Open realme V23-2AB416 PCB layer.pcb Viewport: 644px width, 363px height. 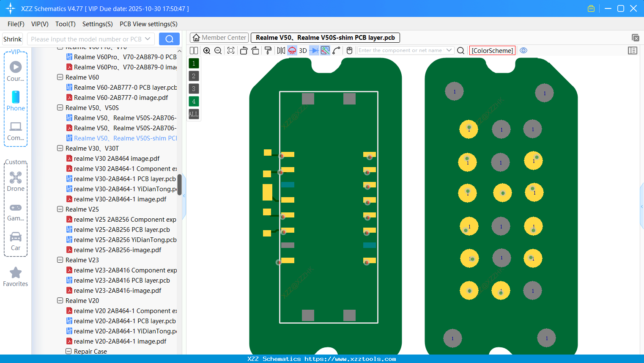click(x=118, y=280)
